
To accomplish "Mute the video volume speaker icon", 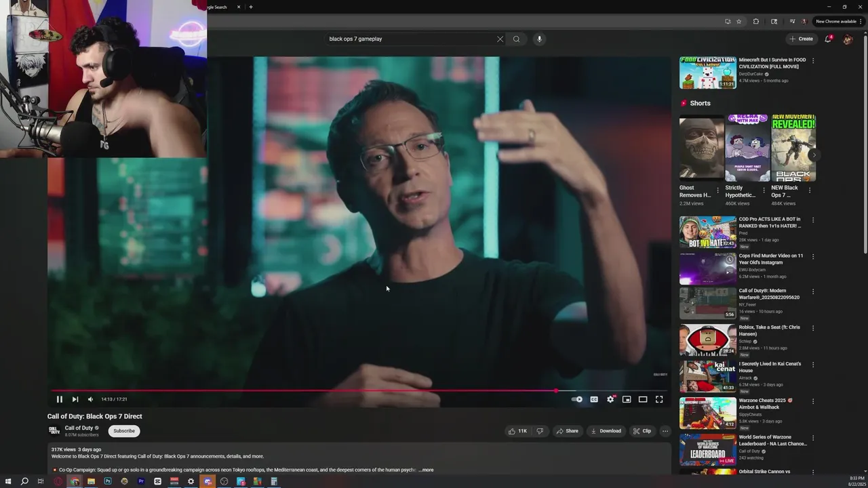I will (90, 399).
